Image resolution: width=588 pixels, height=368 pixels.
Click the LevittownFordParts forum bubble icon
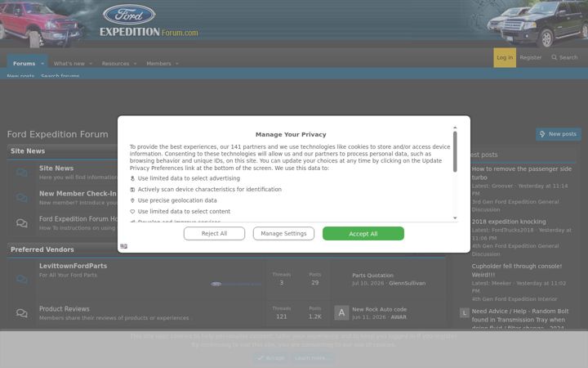pyautogui.click(x=22, y=279)
